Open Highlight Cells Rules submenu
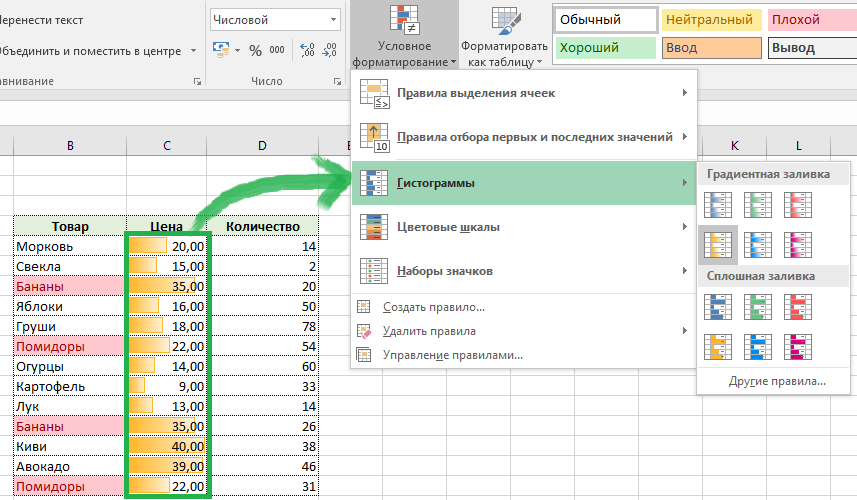This screenshot has height=500, width=857. coord(524,93)
